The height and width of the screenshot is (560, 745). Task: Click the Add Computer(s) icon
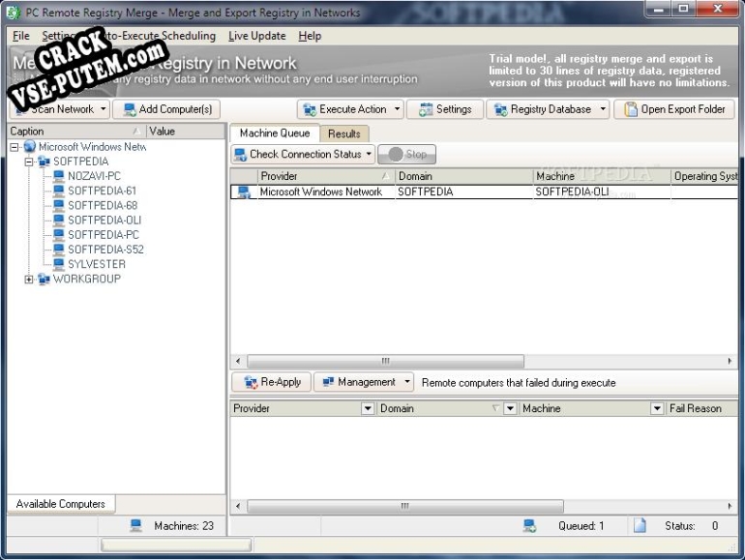(130, 109)
